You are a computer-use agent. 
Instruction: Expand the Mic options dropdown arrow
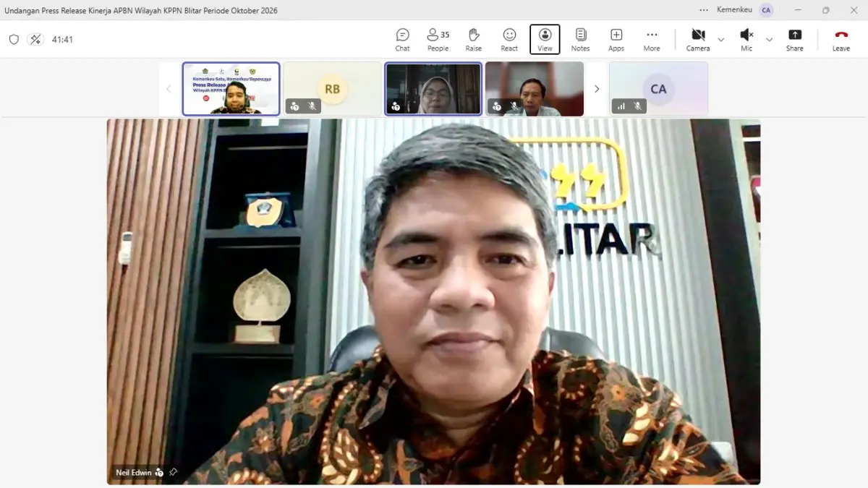click(770, 40)
